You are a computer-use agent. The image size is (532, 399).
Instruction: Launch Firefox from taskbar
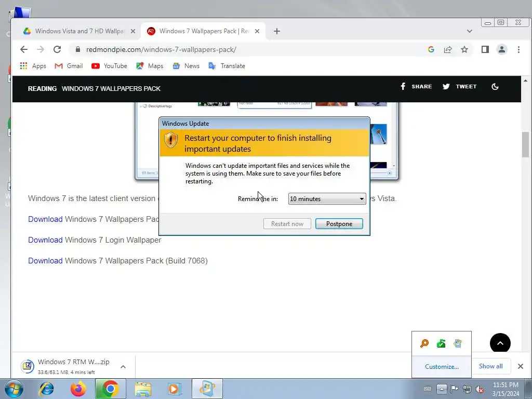[78, 389]
